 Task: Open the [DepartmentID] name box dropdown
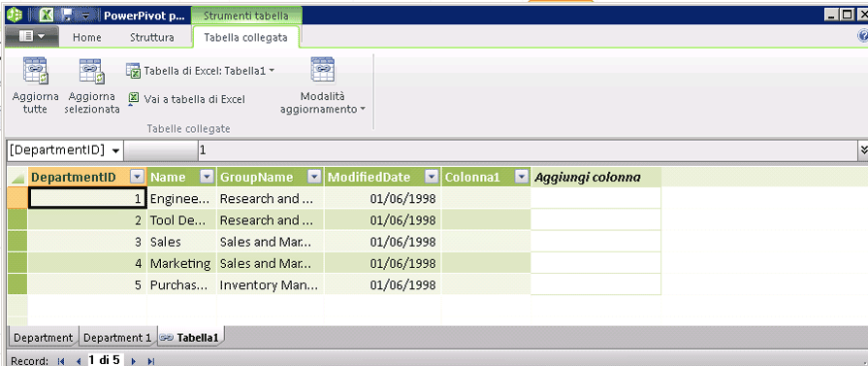point(115,150)
